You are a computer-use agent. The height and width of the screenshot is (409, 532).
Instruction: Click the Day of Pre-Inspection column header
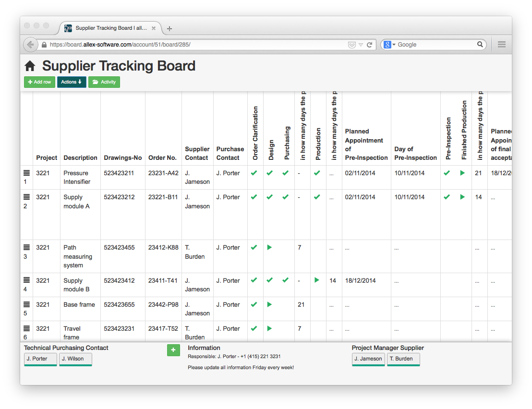point(416,153)
